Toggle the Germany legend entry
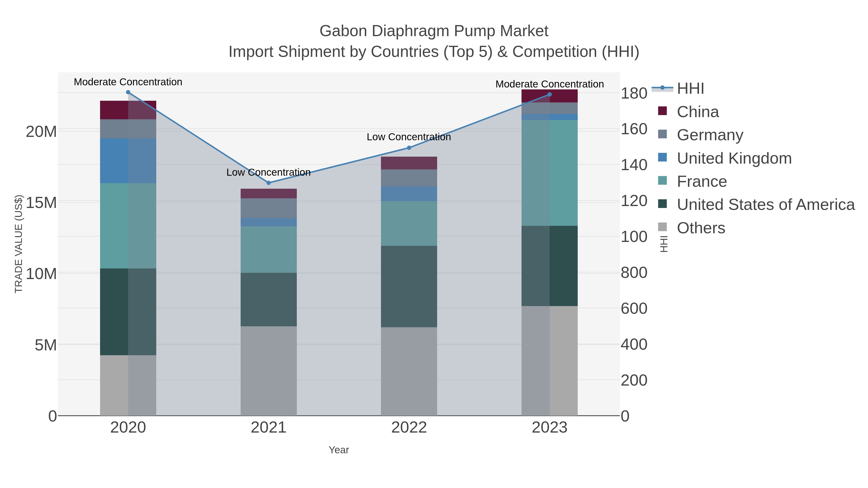Screen dimensions: 868x488 [x=700, y=135]
